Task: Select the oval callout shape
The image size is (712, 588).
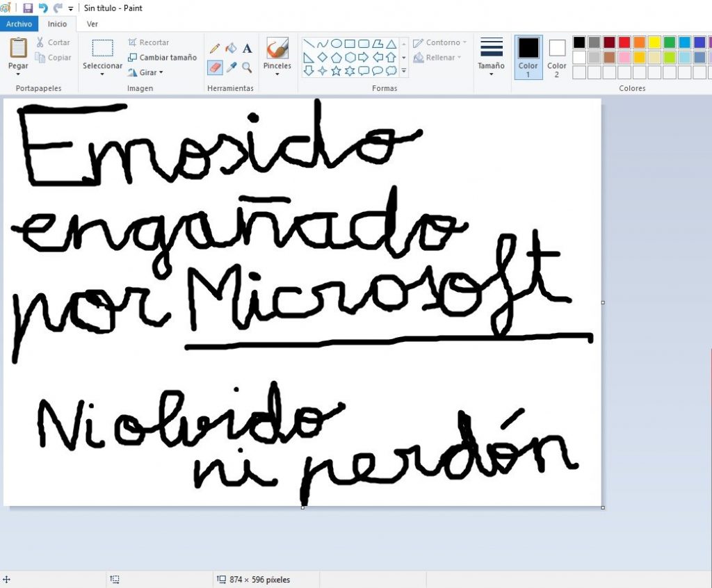Action: (x=378, y=71)
